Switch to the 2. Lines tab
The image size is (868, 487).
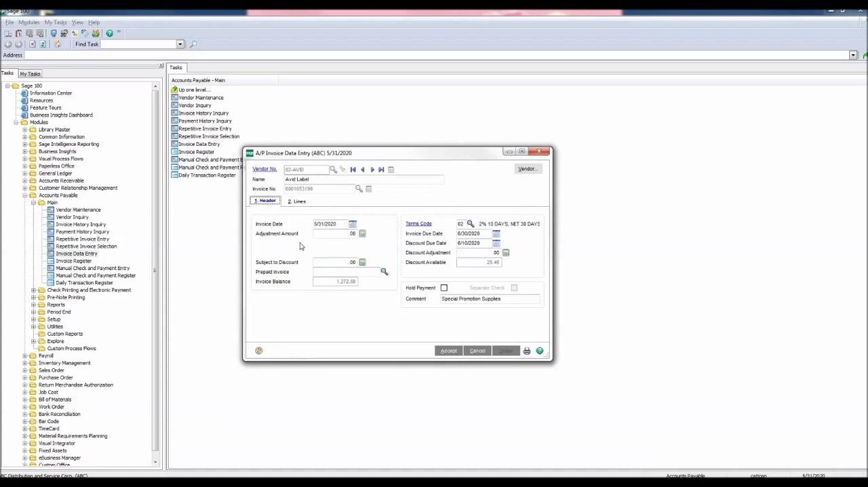coord(296,201)
